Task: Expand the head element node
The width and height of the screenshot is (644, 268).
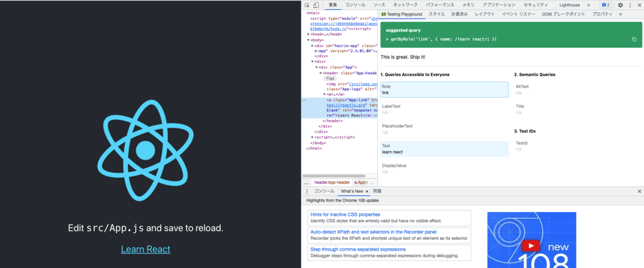Action: 308,34
